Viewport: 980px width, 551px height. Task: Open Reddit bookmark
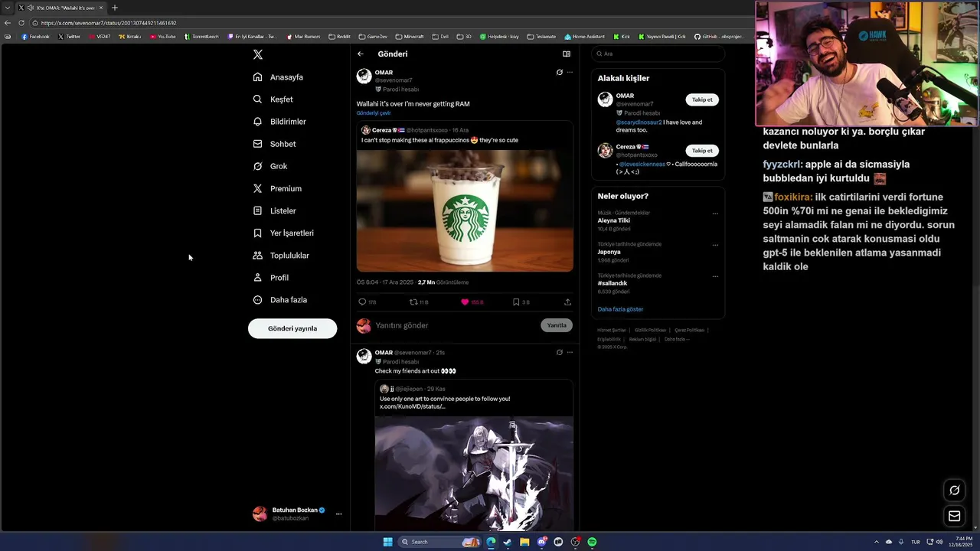(339, 37)
